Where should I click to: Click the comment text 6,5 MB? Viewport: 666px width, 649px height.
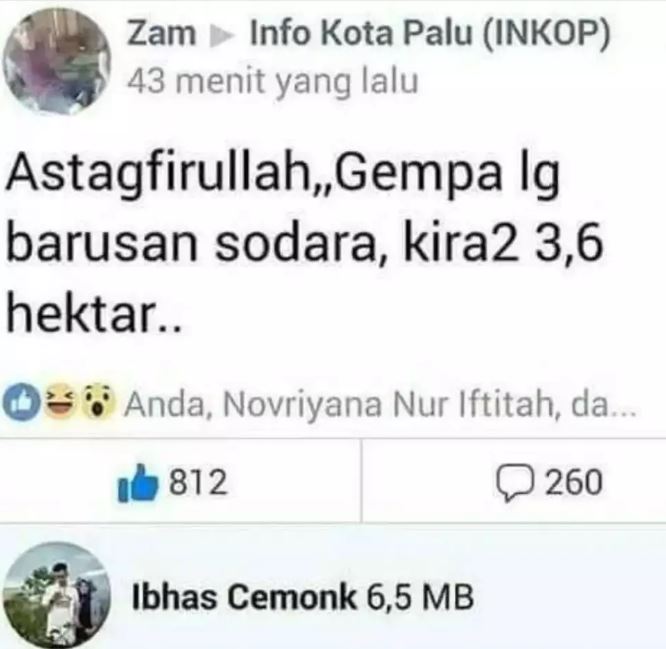pyautogui.click(x=420, y=596)
